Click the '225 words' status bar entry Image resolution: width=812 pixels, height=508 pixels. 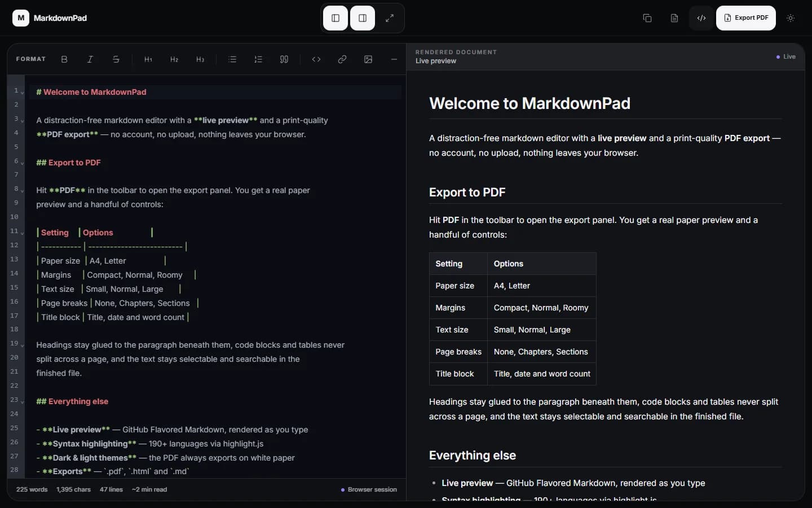click(x=32, y=489)
